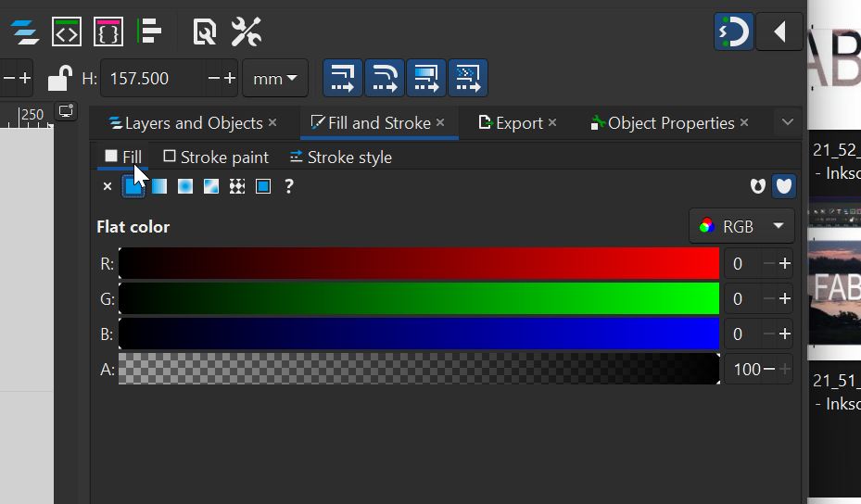The image size is (861, 504).
Task: Unset paint with question mark icon
Action: point(289,186)
